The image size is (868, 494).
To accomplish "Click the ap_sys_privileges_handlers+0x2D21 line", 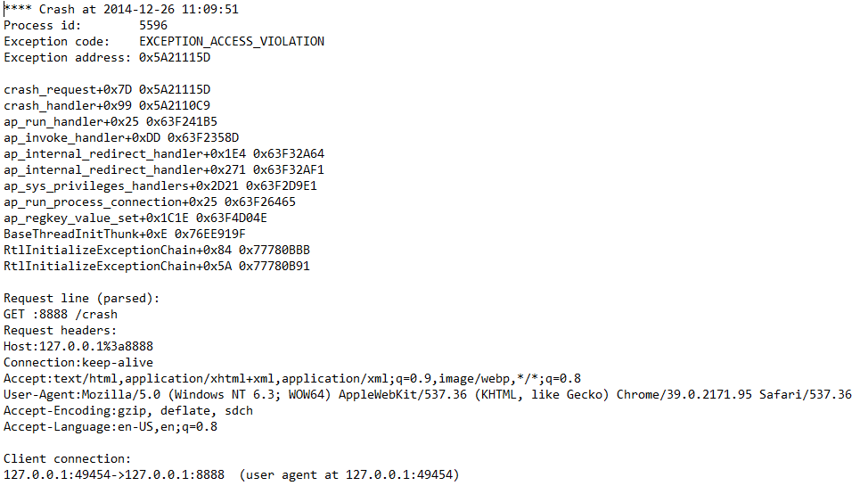I will 160,186.
